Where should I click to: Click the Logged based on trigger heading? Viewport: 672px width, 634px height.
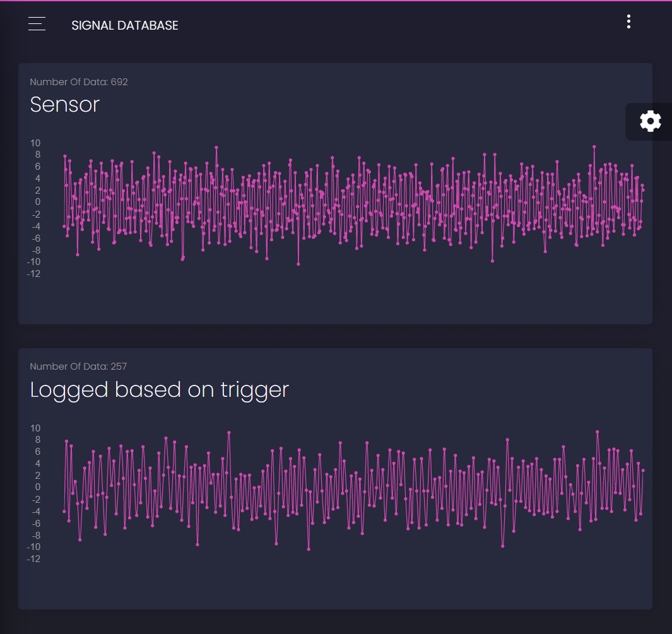coord(159,390)
